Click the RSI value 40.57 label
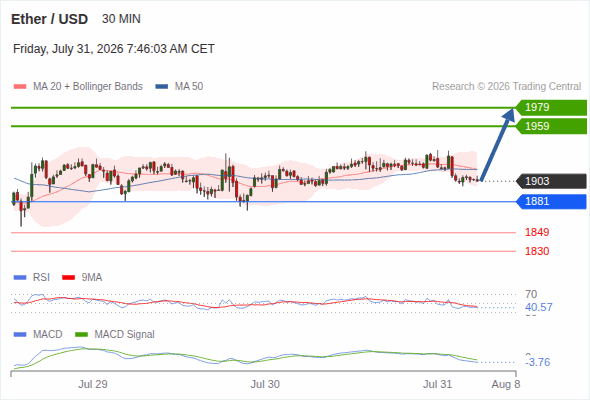 point(539,307)
